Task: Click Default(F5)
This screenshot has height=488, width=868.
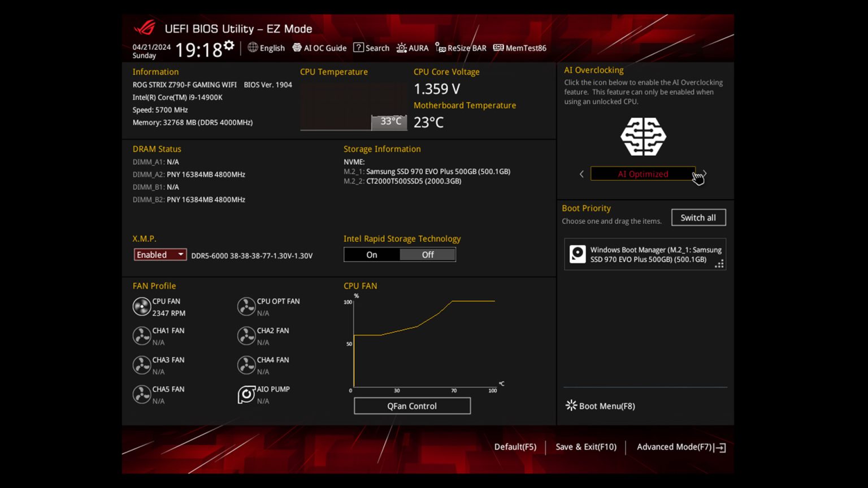Action: 515,447
